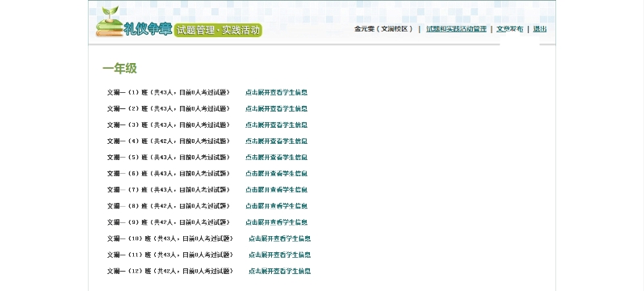Expand student info for 文澜一(12)班

(x=280, y=271)
